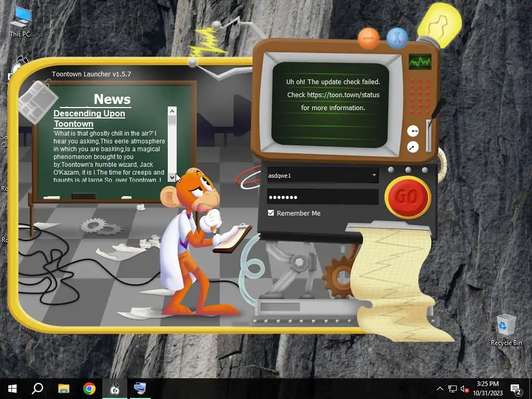Image resolution: width=532 pixels, height=399 pixels.
Task: Open taskbar Search magnifier
Action: pyautogui.click(x=37, y=389)
